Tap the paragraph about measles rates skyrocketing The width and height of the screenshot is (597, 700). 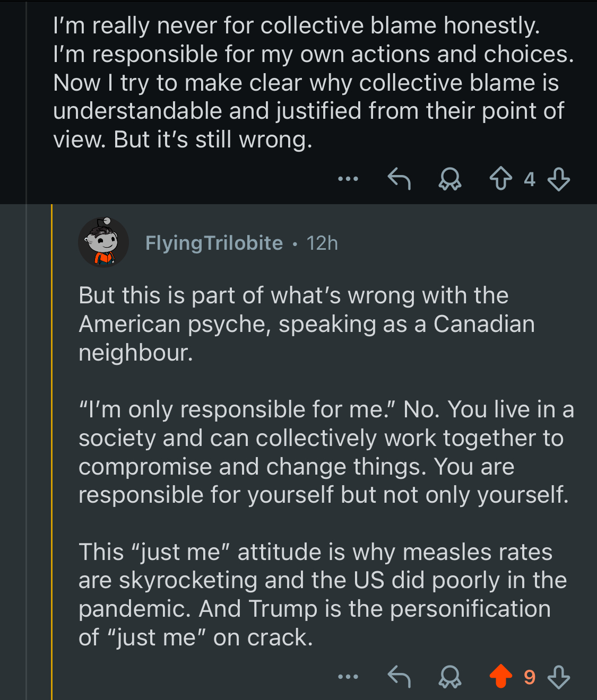tap(322, 594)
